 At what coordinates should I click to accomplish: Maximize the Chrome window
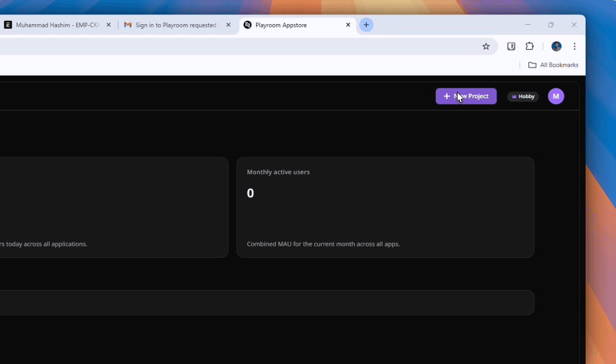click(551, 25)
